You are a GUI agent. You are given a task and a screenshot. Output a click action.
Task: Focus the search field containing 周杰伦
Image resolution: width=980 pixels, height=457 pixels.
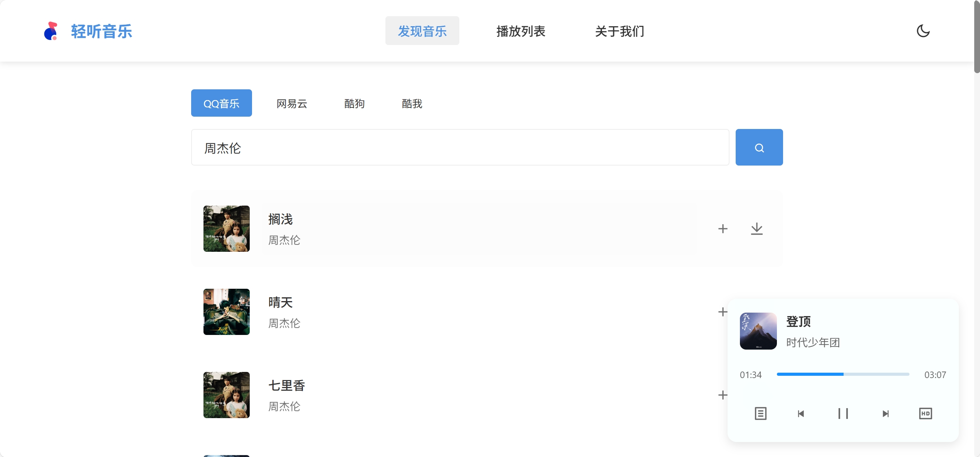point(460,147)
